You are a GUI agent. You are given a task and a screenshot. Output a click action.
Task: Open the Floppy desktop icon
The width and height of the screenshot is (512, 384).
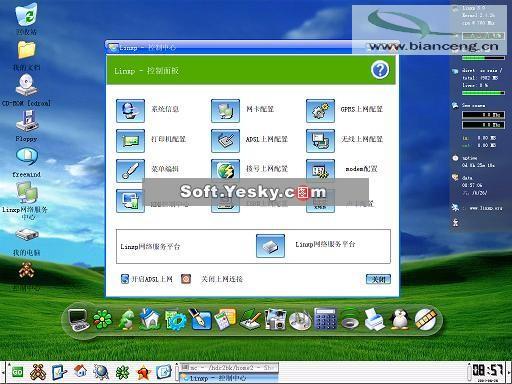point(27,127)
